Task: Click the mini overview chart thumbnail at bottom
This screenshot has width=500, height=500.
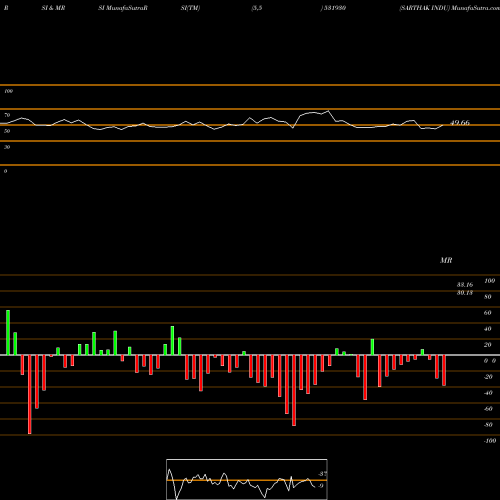Action: (247, 479)
